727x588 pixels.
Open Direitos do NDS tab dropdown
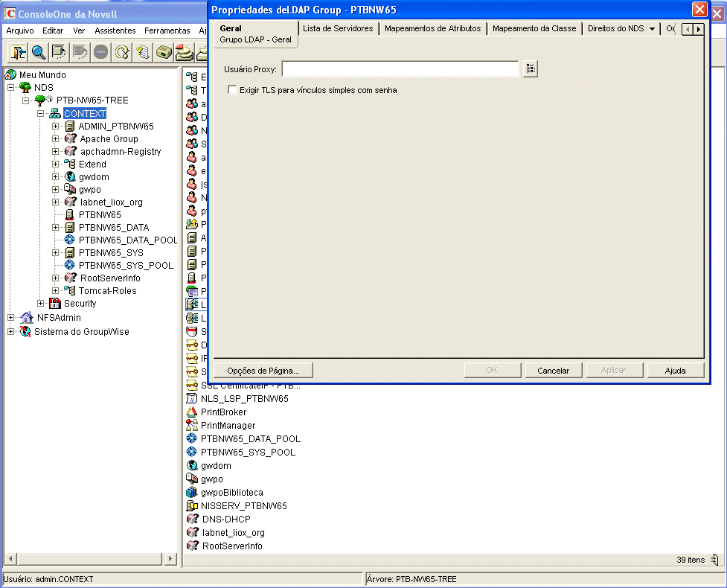coord(652,29)
